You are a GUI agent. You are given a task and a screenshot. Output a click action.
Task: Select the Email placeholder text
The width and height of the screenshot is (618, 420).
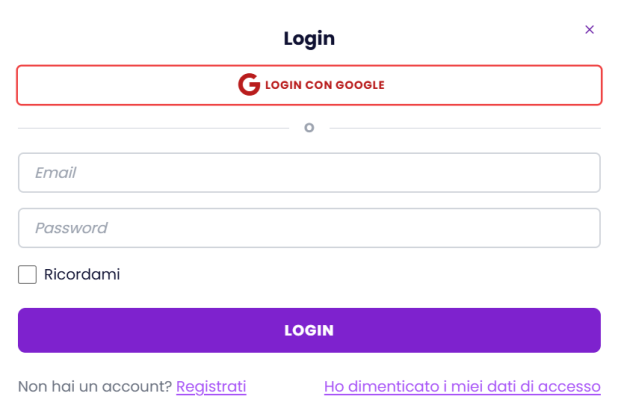pyautogui.click(x=56, y=172)
